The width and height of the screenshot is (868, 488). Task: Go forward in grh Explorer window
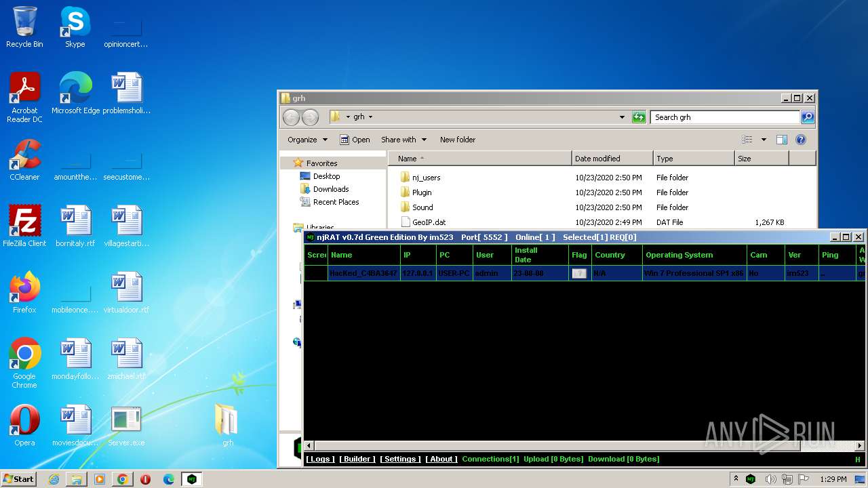coord(310,117)
